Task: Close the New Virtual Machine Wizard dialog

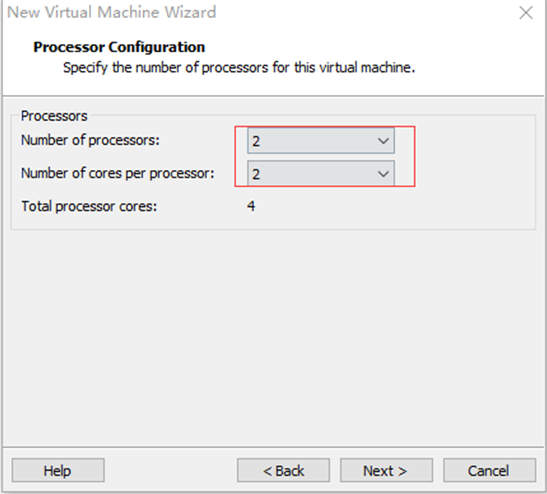Action: tap(526, 13)
